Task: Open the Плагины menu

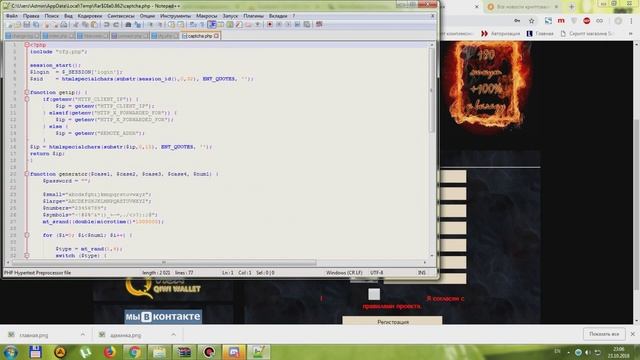Action: 253,16
